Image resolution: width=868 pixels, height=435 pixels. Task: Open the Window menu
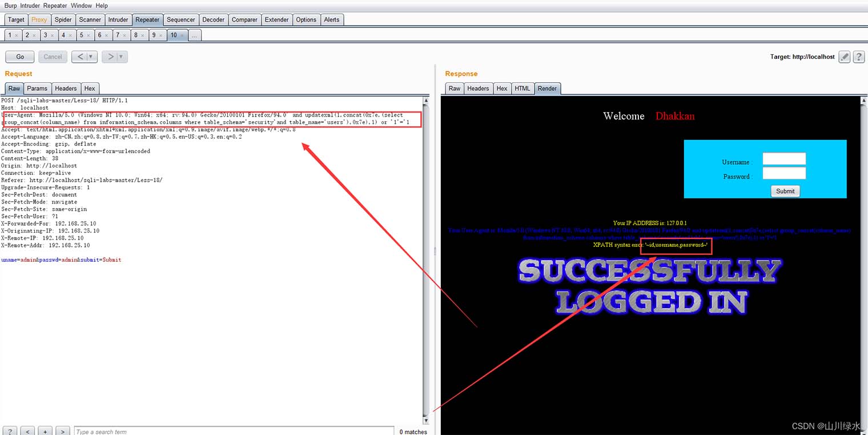(x=82, y=6)
